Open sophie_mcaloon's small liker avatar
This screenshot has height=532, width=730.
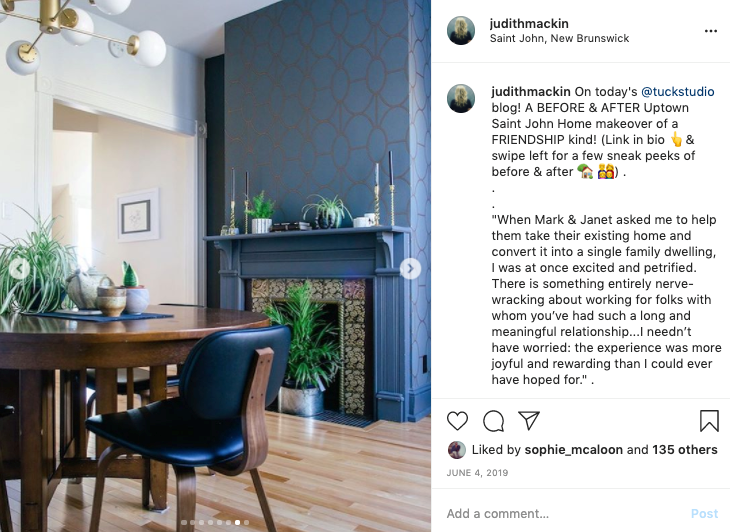click(457, 450)
